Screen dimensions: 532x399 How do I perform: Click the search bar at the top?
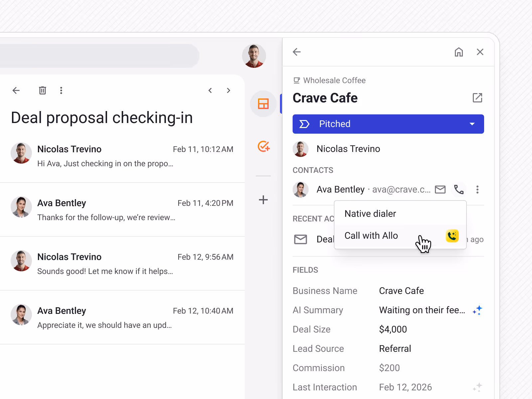pos(99,56)
